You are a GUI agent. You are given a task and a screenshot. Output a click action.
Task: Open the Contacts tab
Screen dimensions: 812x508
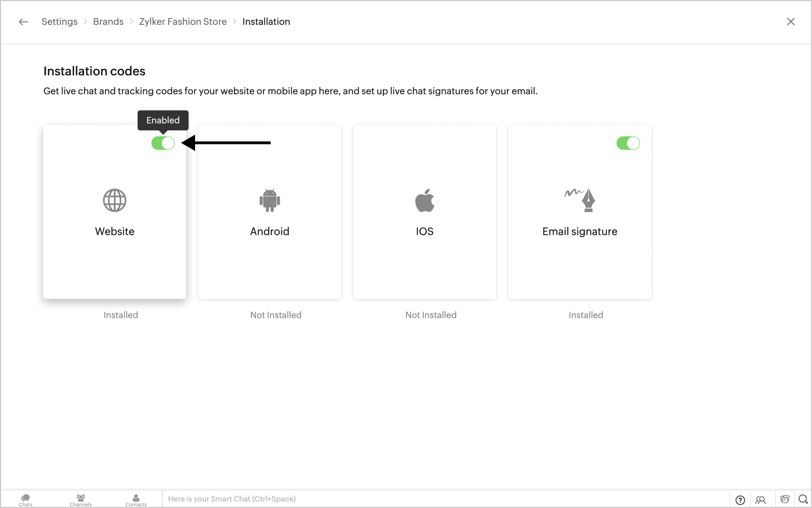click(x=136, y=500)
